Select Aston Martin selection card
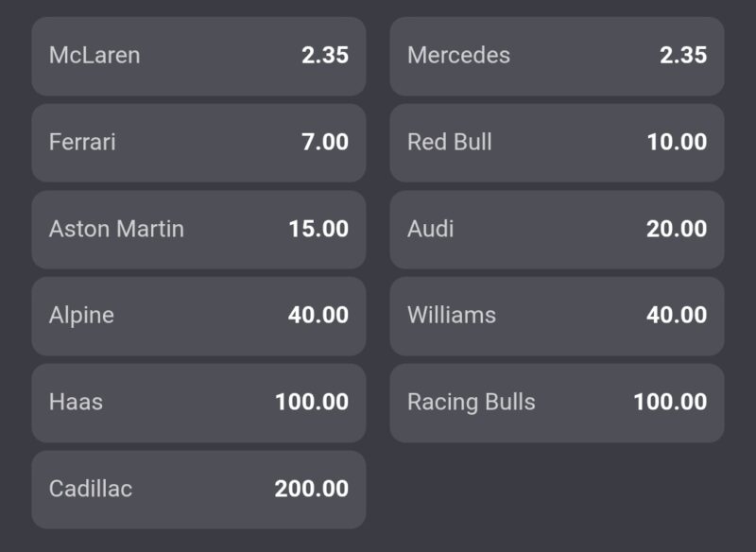 pos(198,230)
